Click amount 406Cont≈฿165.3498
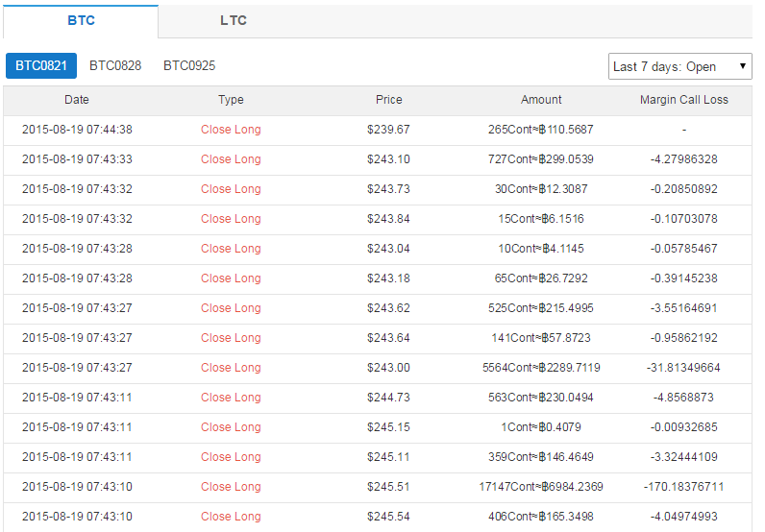The image size is (765, 532). point(540,517)
